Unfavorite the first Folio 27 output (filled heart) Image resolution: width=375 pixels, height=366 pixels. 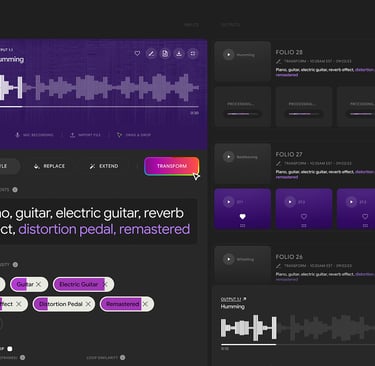coord(242,217)
